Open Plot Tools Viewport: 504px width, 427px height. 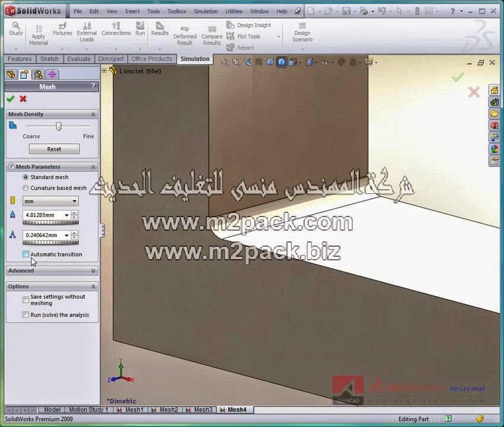point(243,36)
